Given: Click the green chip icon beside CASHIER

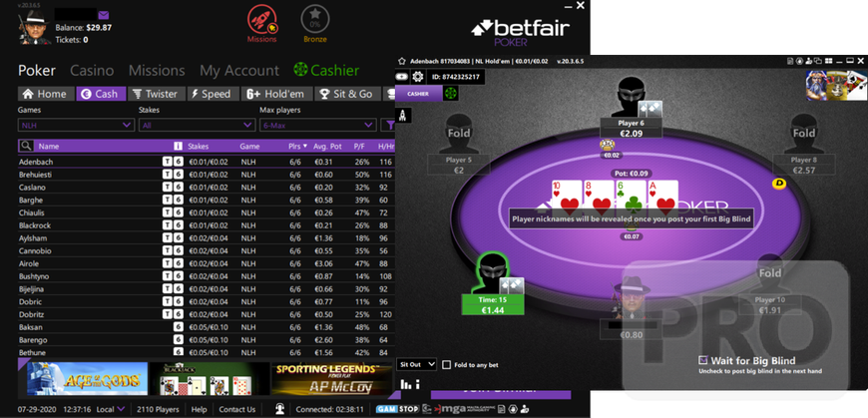Looking at the screenshot, I should (451, 94).
